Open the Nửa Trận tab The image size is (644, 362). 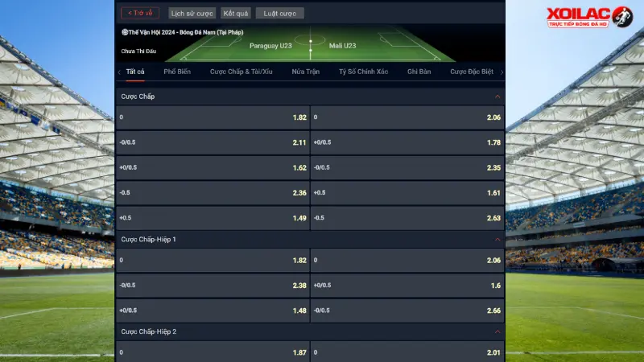(306, 72)
